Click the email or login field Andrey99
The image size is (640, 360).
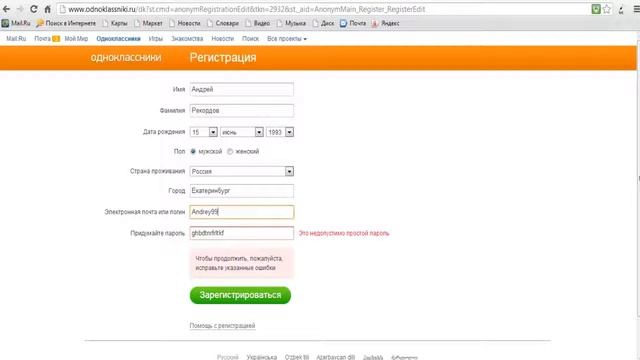[x=242, y=212]
